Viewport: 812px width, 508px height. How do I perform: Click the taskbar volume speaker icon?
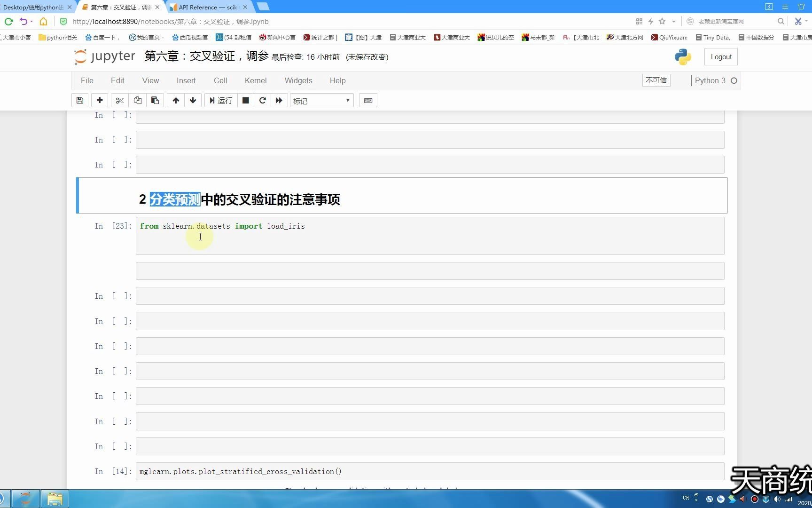point(777,499)
